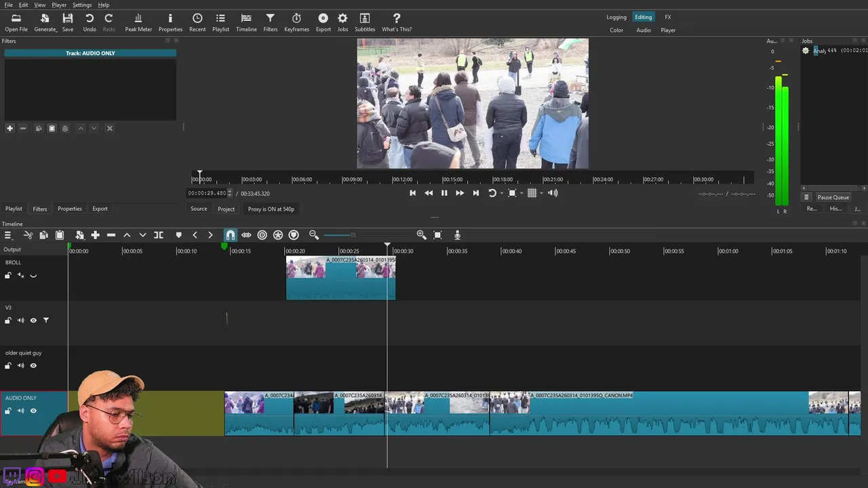Toggle ripple mode
Image resolution: width=868 pixels, height=488 pixels.
[x=262, y=235]
